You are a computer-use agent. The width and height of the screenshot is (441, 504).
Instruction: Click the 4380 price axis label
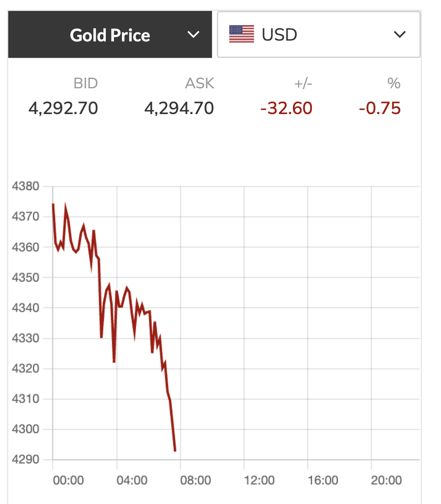tap(26, 186)
